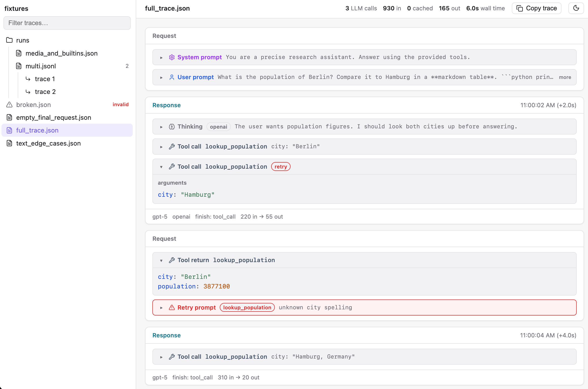
Task: Click the invalid label next to broken.json
Action: click(x=120, y=105)
